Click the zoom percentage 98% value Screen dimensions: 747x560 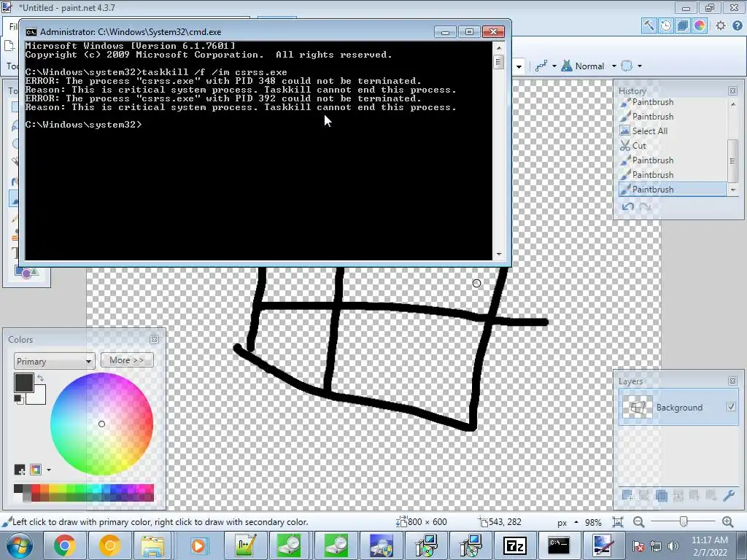593,522
